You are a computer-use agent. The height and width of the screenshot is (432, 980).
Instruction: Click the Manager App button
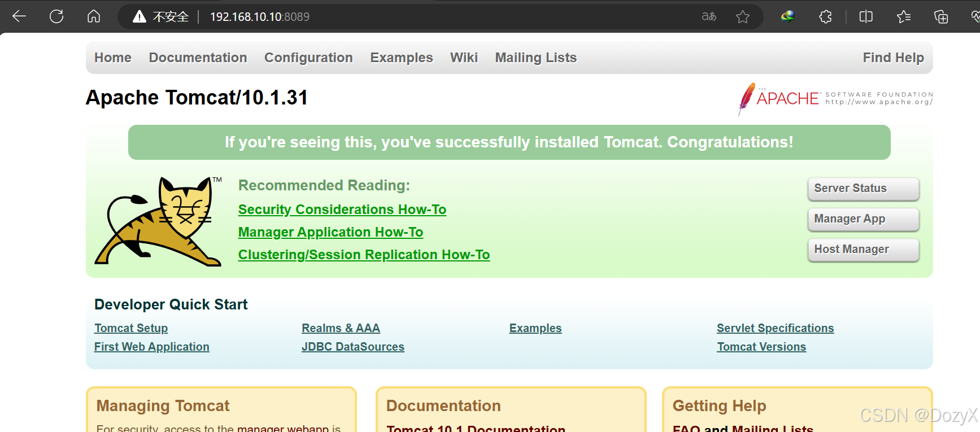(x=864, y=219)
